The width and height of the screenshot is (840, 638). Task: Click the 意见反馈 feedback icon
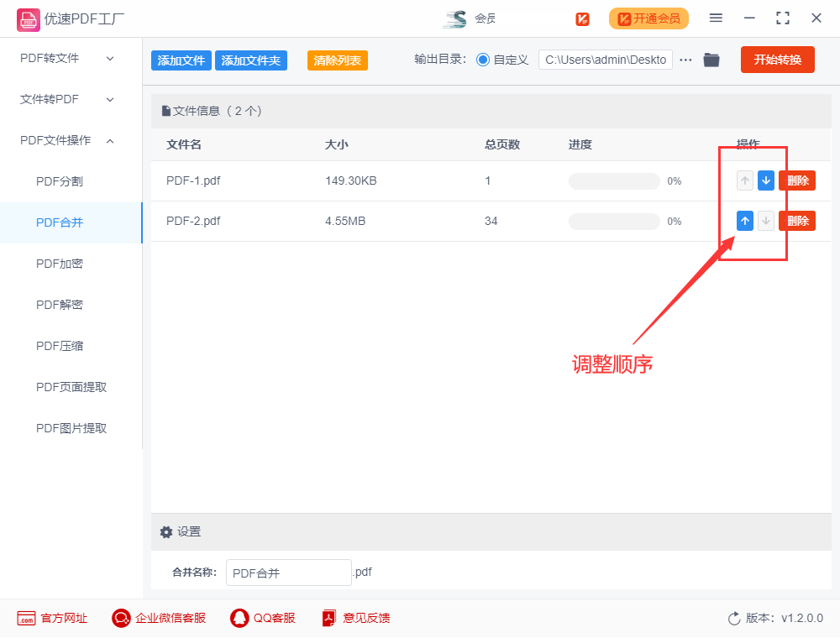click(328, 618)
